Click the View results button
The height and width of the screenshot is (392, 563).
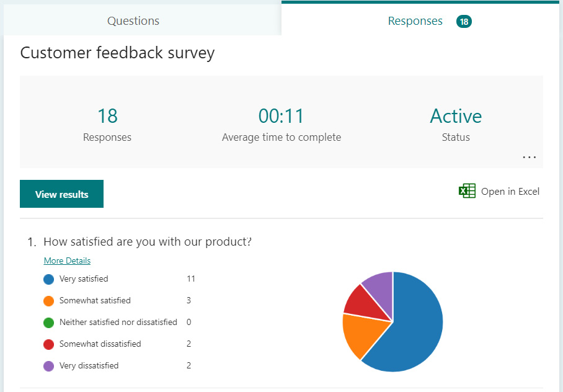pyautogui.click(x=62, y=194)
